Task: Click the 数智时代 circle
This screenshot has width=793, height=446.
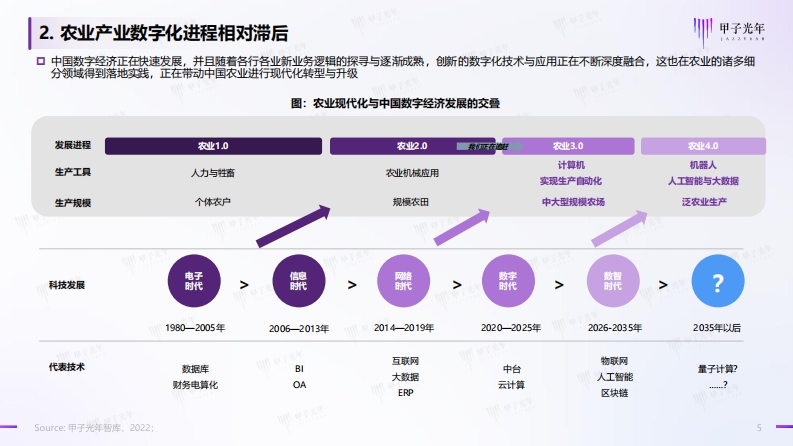Action: 612,281
